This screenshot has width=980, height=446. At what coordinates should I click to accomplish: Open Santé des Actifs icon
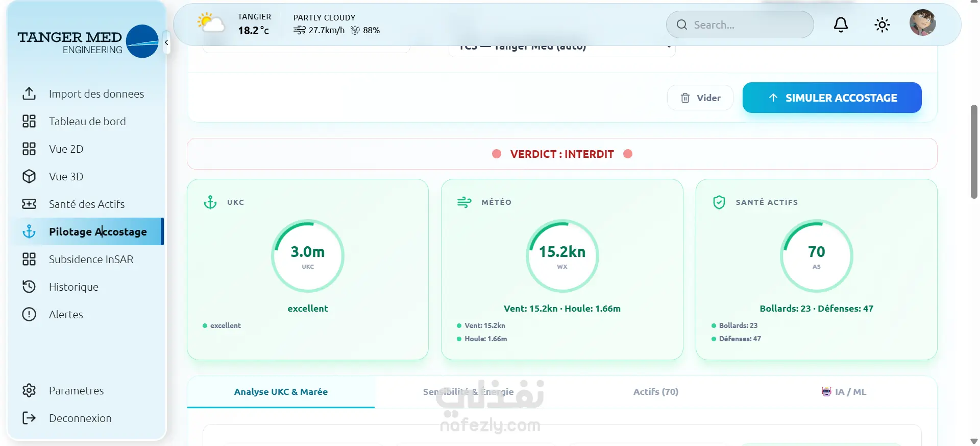click(x=29, y=204)
